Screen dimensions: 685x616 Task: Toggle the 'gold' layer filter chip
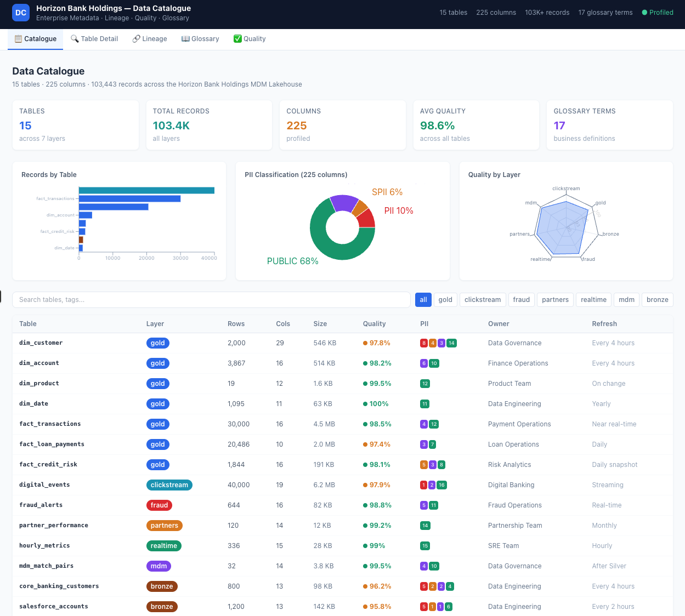[445, 300]
